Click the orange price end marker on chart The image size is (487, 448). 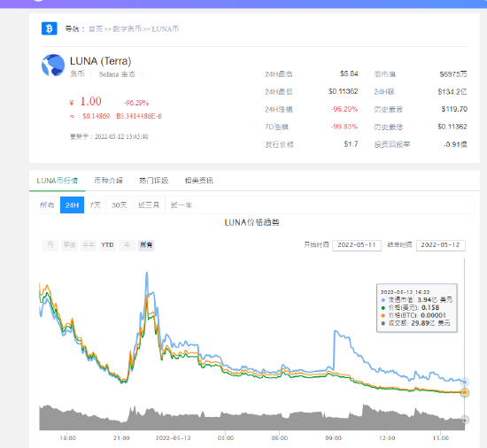pos(465,392)
